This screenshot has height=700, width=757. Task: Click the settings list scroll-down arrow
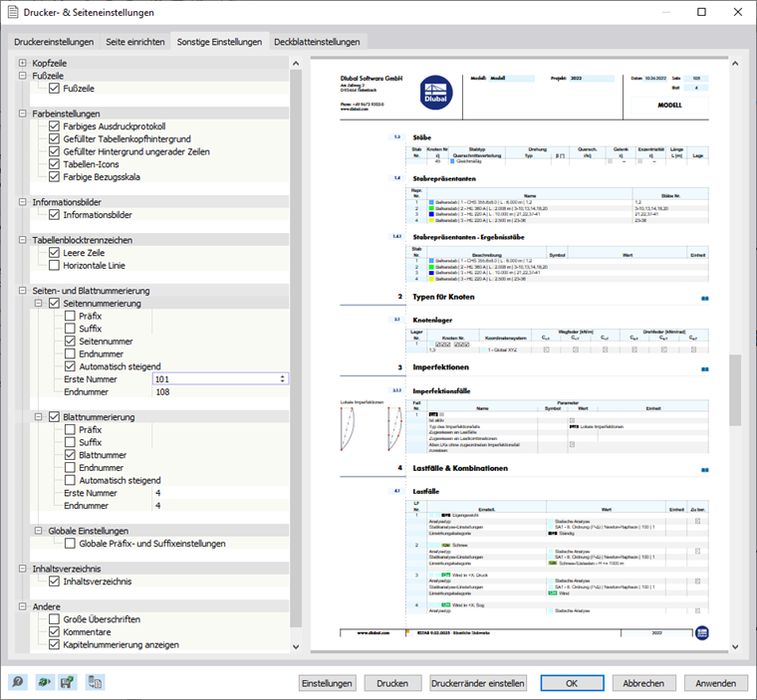(296, 646)
